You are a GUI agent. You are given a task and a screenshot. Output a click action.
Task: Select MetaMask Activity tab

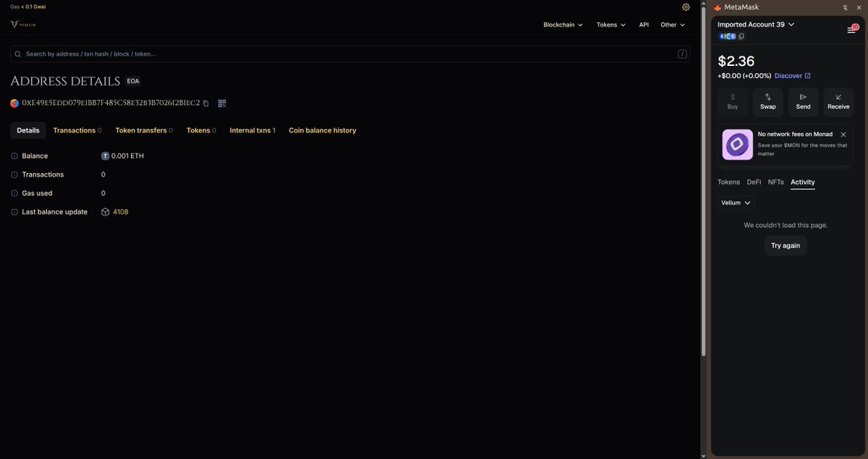pos(803,182)
